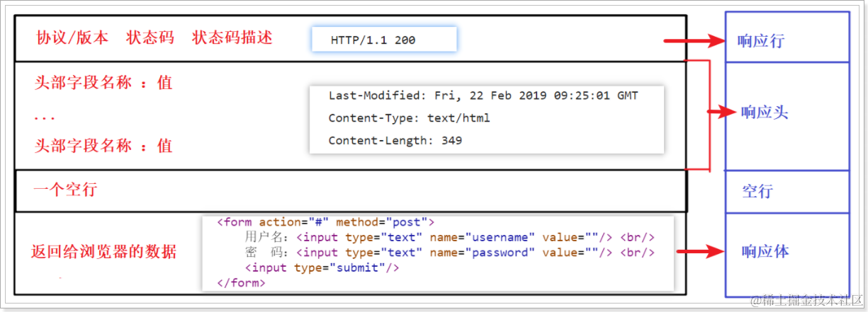Click the lower '头部字段名称 : 值' line

103,146
